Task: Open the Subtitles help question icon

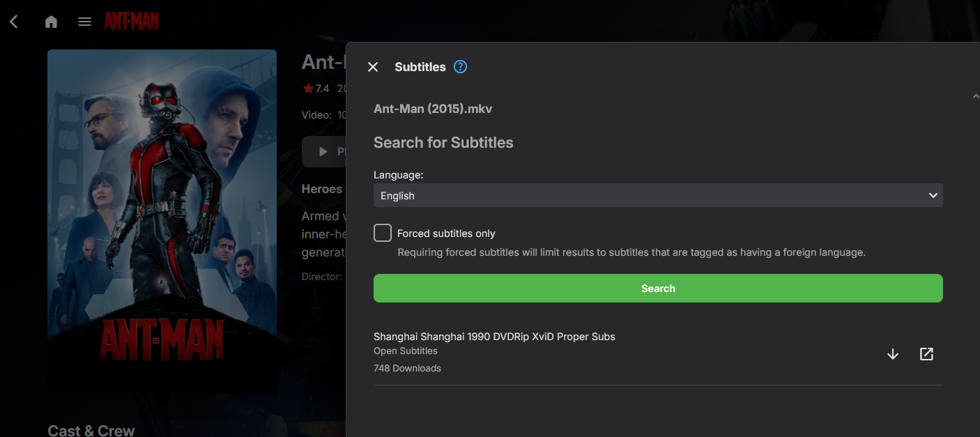Action: pyautogui.click(x=460, y=67)
